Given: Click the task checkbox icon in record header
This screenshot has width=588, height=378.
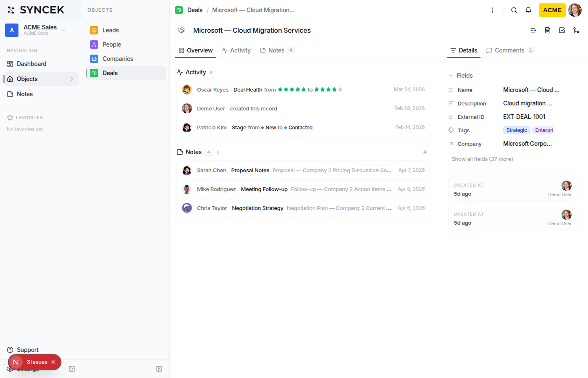Looking at the screenshot, I should click(x=562, y=30).
